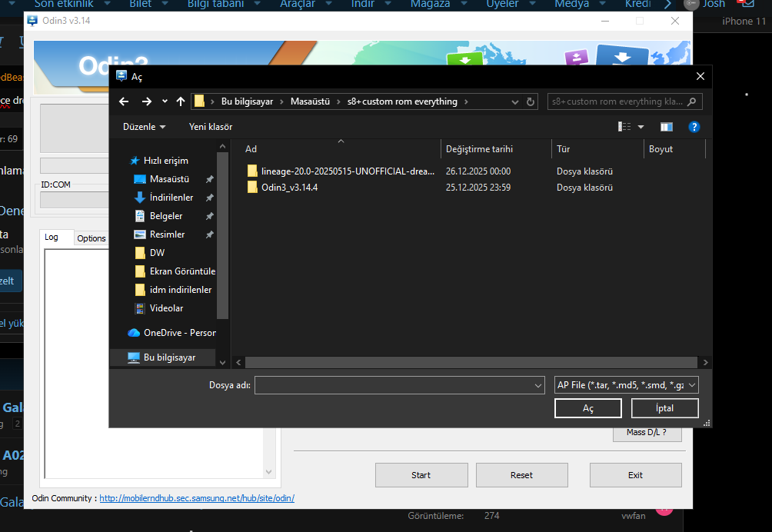The image size is (772, 532).
Task: Click Start in the Odin3 window
Action: pos(421,475)
